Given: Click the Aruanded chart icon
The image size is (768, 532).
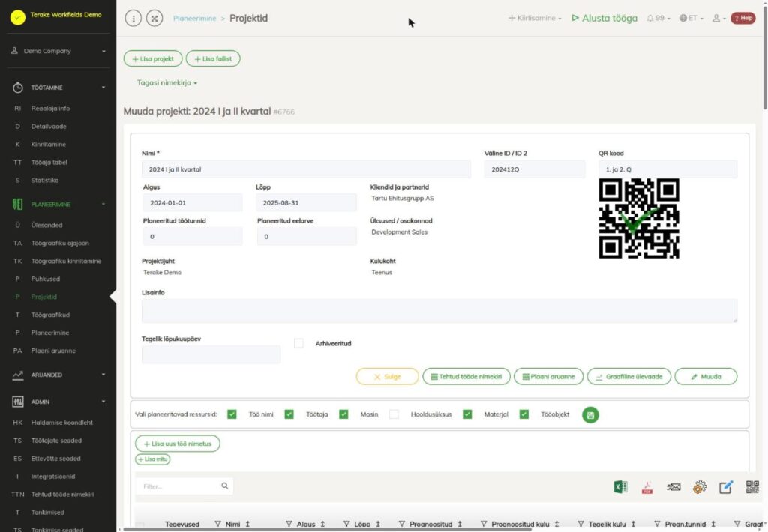Looking at the screenshot, I should point(18,375).
